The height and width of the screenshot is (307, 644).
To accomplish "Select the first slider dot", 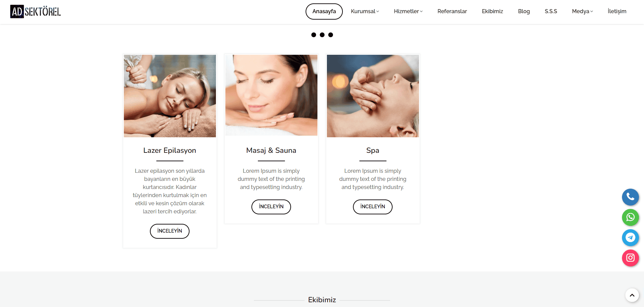I will pos(314,35).
